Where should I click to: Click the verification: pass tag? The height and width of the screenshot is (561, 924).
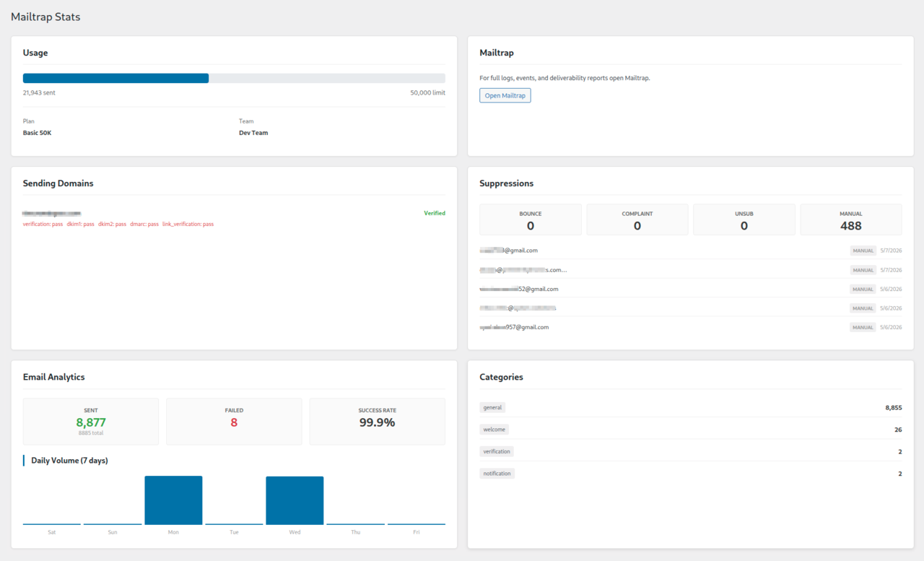point(43,224)
